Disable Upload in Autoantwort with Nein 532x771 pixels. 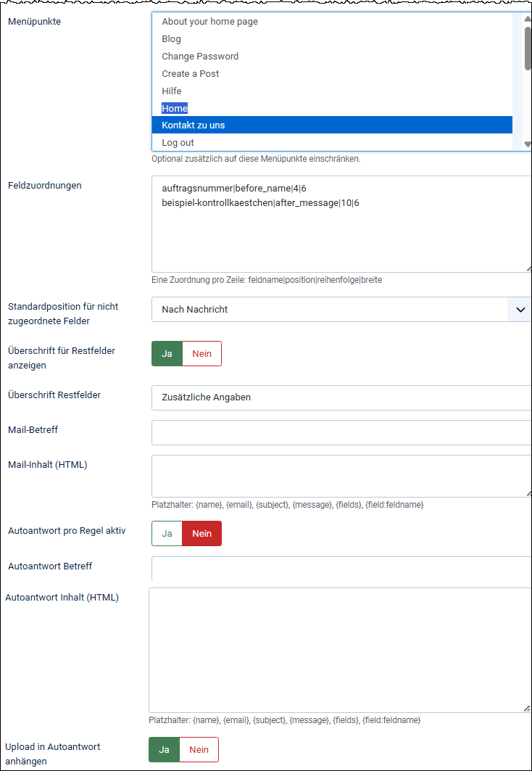pos(199,750)
